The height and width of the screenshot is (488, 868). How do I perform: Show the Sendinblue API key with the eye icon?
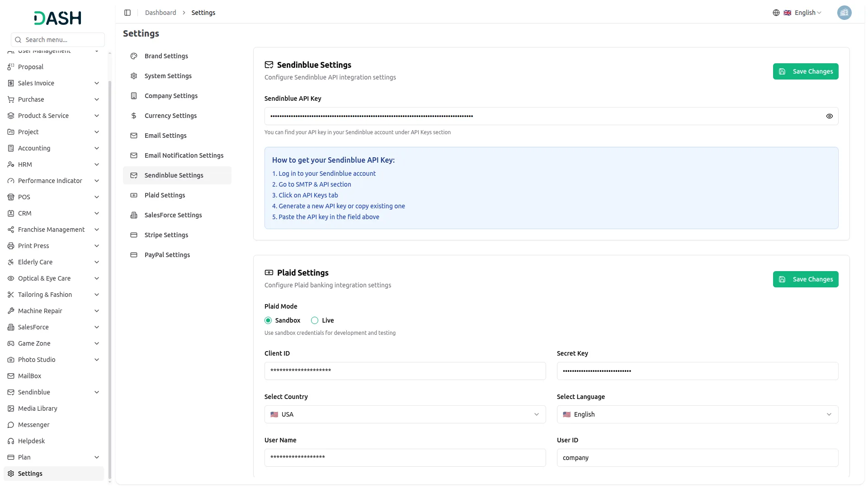click(x=829, y=116)
